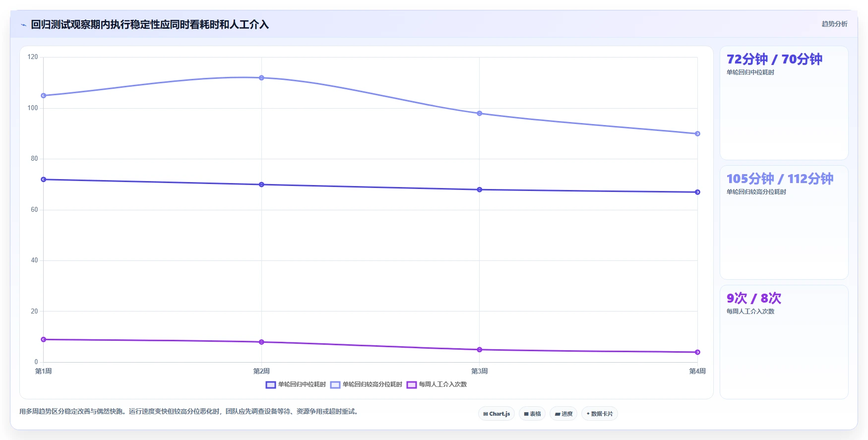Viewport: 868px width, 440px height.
Task: Click the dark blue legend color box
Action: tap(271, 385)
